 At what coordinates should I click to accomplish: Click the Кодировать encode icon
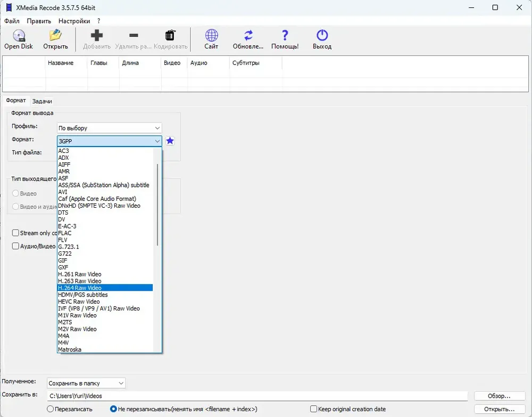pos(170,35)
